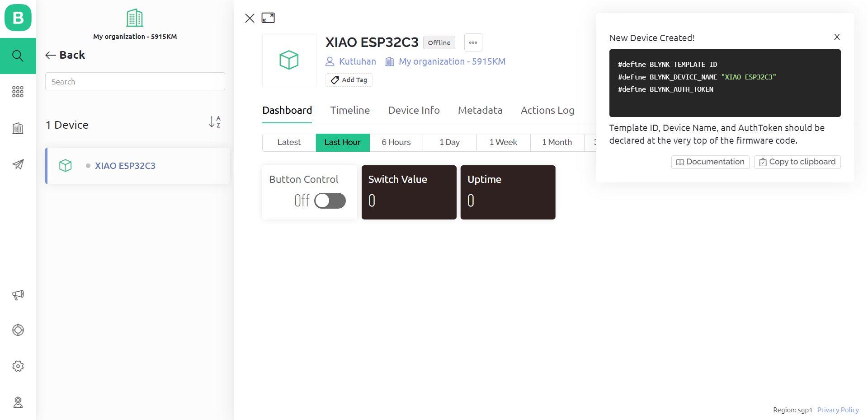
Task: Open the megaphone announcements icon
Action: [x=18, y=295]
